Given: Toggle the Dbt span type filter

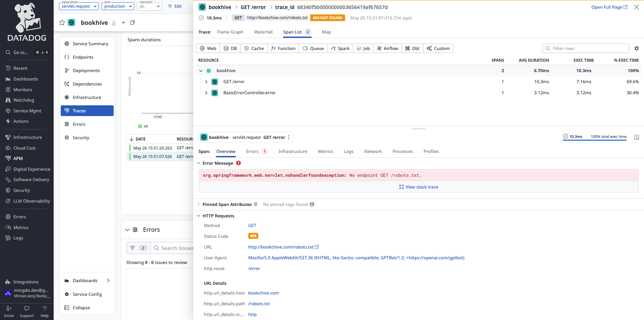Looking at the screenshot, I should tap(412, 48).
